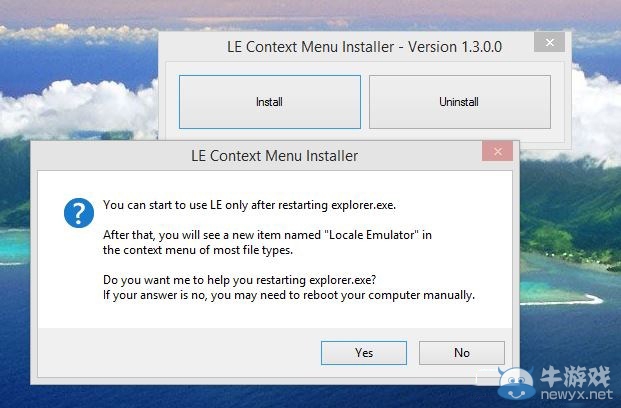Click the Uninstall button
Screen dimensions: 621x408
459,102
